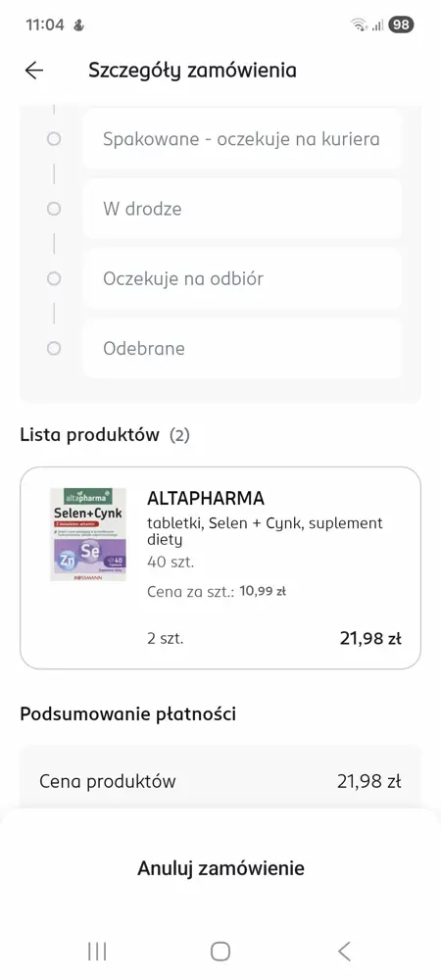Select the status circle for W drodze

click(x=54, y=209)
